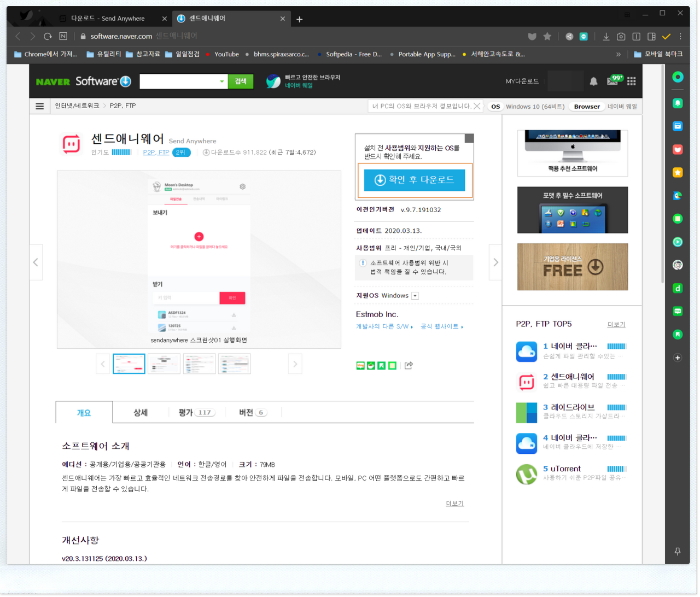This screenshot has height=597, width=700.
Task: Open the YouTube bookmark
Action: [x=223, y=55]
